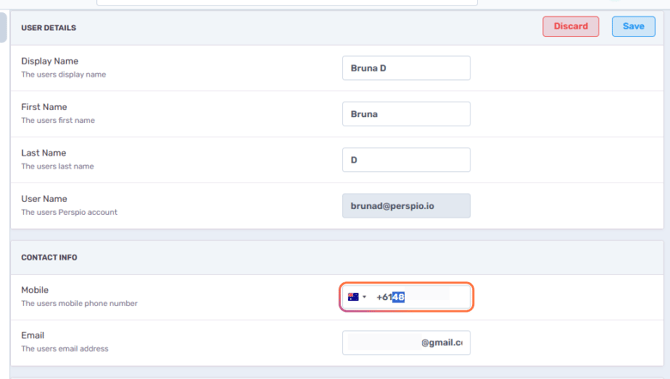Click the Email label text

coord(33,335)
